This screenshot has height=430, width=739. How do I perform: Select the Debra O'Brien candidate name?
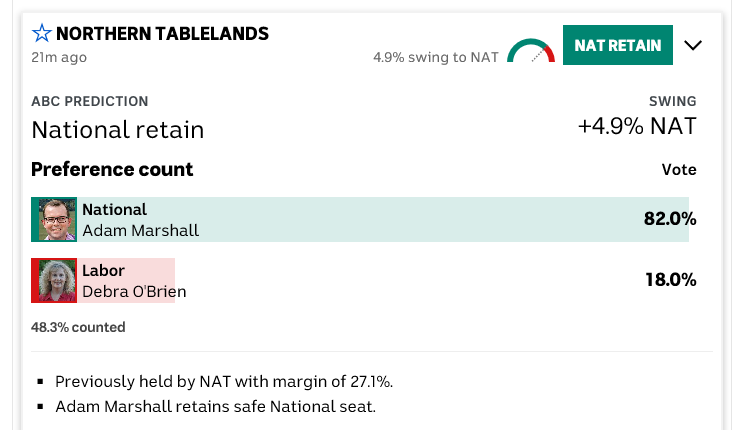click(x=134, y=292)
